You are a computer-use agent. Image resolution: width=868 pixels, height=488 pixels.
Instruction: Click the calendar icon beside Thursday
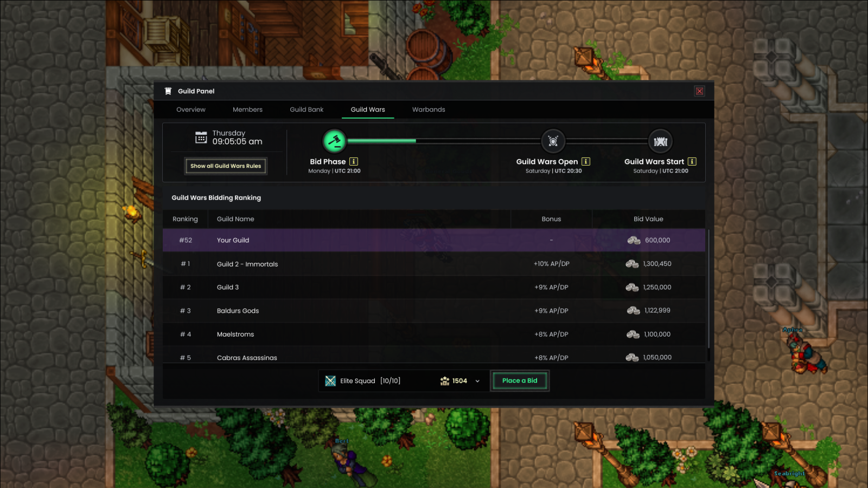pos(201,137)
